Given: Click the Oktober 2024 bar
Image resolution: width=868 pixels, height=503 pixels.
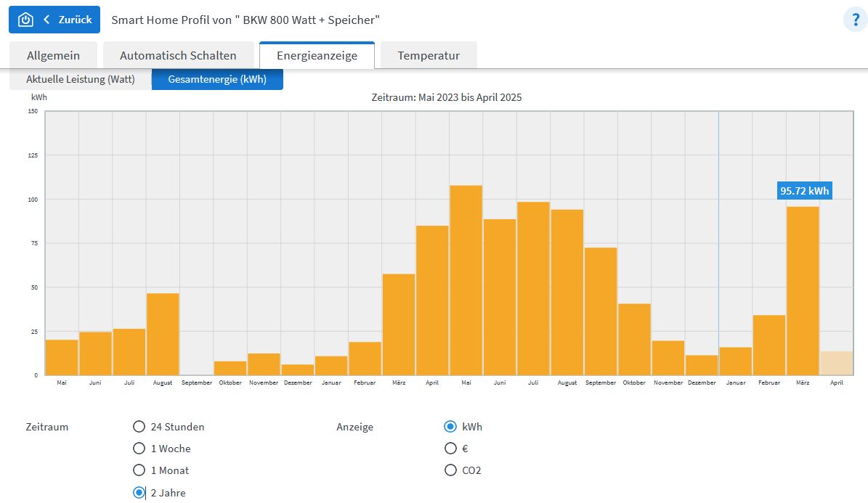Looking at the screenshot, I should pyautogui.click(x=634, y=340).
